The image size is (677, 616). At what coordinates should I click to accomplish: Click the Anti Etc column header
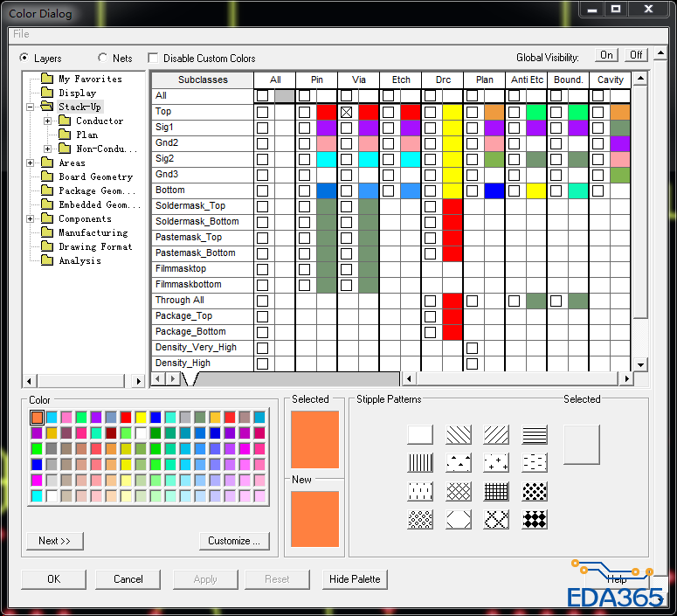[x=527, y=80]
